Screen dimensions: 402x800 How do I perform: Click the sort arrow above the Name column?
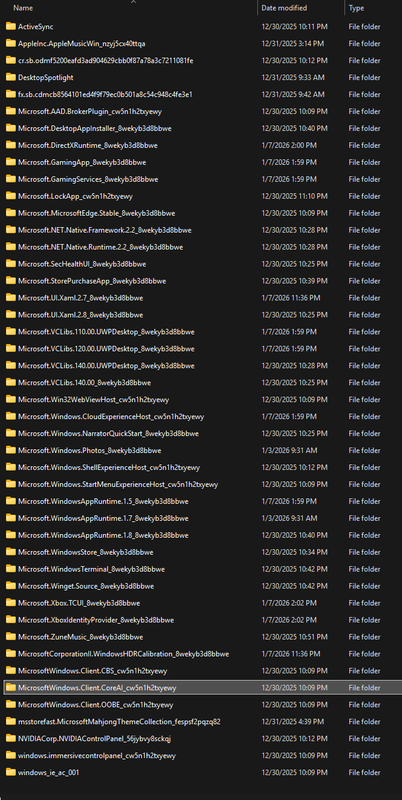tap(134, 2)
